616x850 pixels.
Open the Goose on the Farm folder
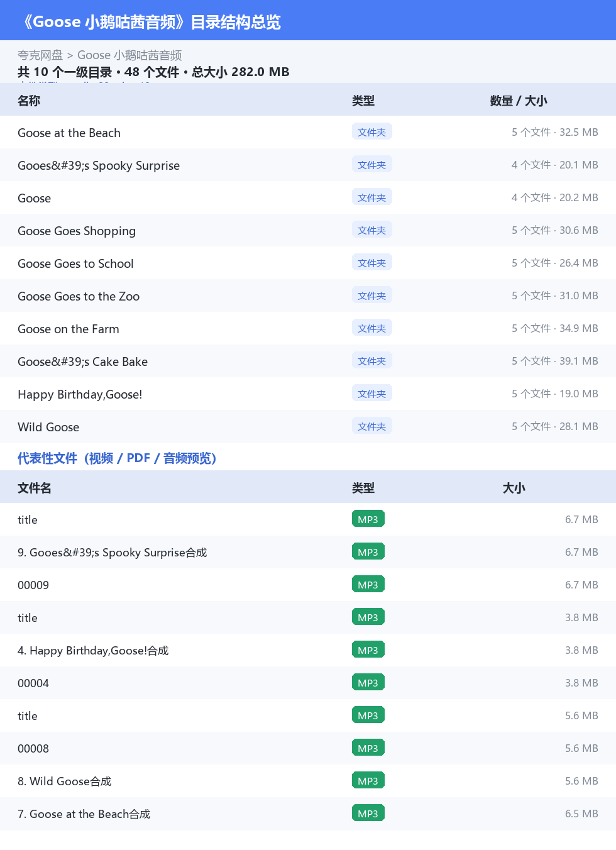pyautogui.click(x=69, y=329)
